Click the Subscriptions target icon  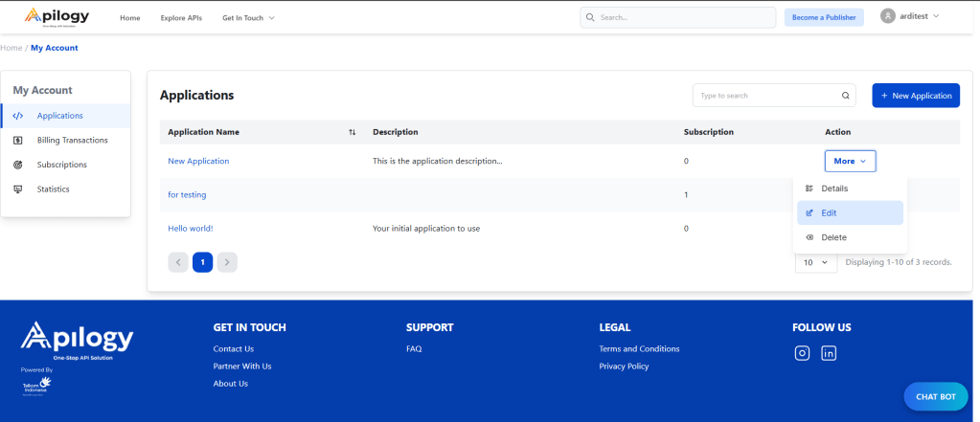click(x=17, y=165)
